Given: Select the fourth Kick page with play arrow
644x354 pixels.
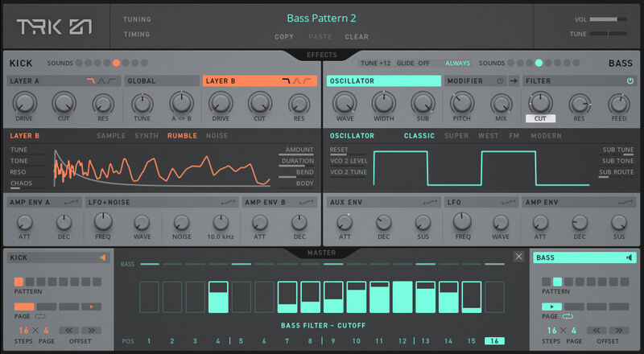Looking at the screenshot, I should (x=91, y=307).
